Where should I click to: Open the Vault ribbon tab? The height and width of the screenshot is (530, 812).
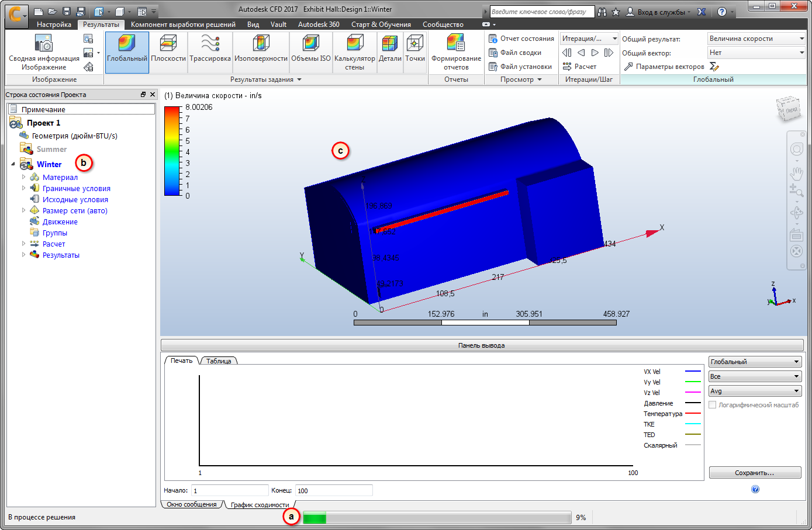tap(278, 25)
